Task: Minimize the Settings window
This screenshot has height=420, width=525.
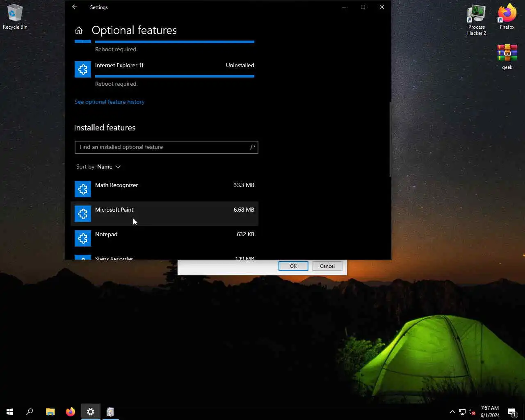Action: (x=344, y=7)
